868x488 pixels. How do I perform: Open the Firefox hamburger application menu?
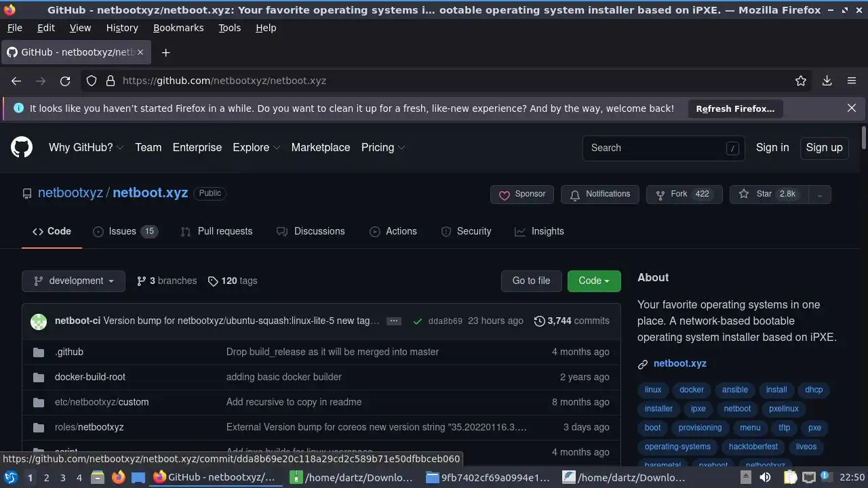pos(852,81)
